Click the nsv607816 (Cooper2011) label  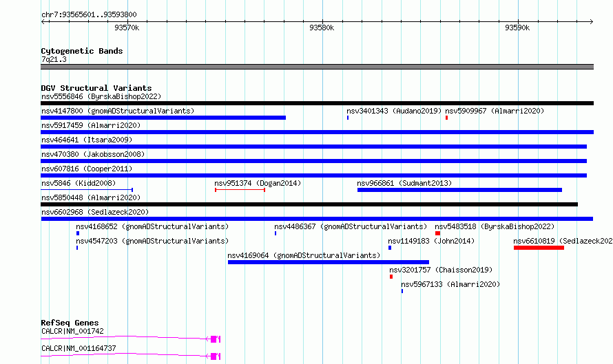point(87,169)
